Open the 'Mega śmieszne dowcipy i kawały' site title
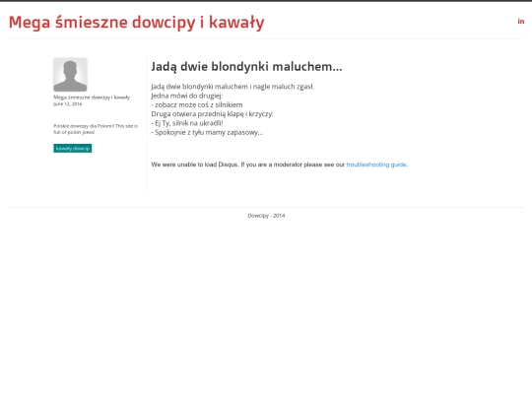 pyautogui.click(x=136, y=23)
